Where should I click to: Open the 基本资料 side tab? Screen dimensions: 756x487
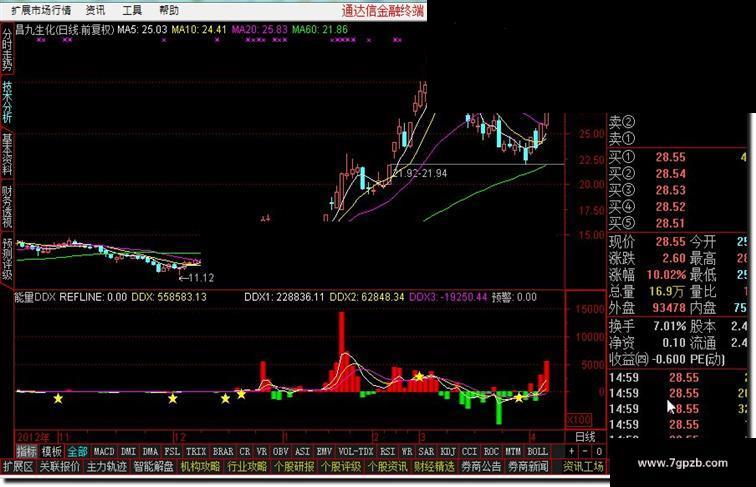coord(7,154)
